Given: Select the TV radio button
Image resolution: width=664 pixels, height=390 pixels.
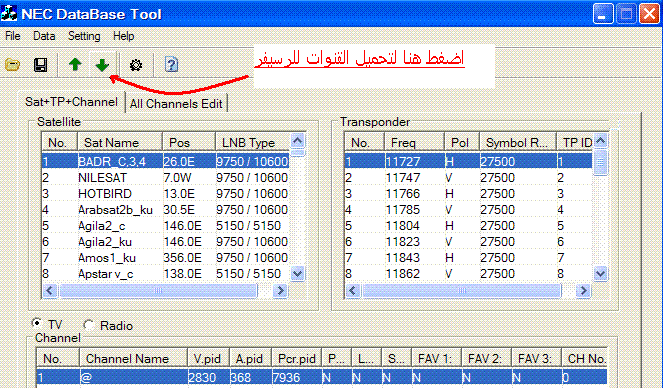Looking at the screenshot, I should 37,324.
